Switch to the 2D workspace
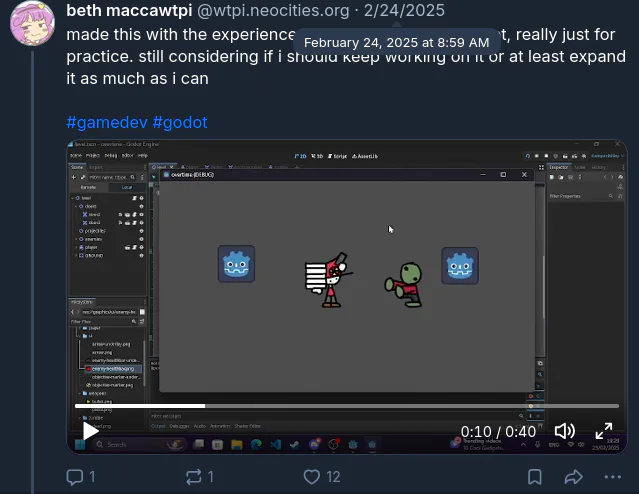 pyautogui.click(x=300, y=156)
